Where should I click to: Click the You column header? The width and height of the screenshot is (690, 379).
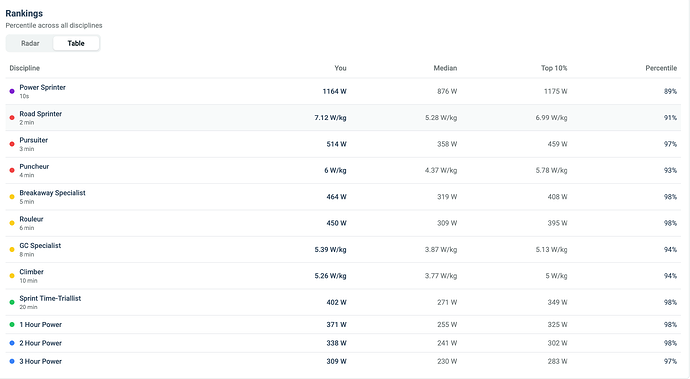tap(340, 68)
